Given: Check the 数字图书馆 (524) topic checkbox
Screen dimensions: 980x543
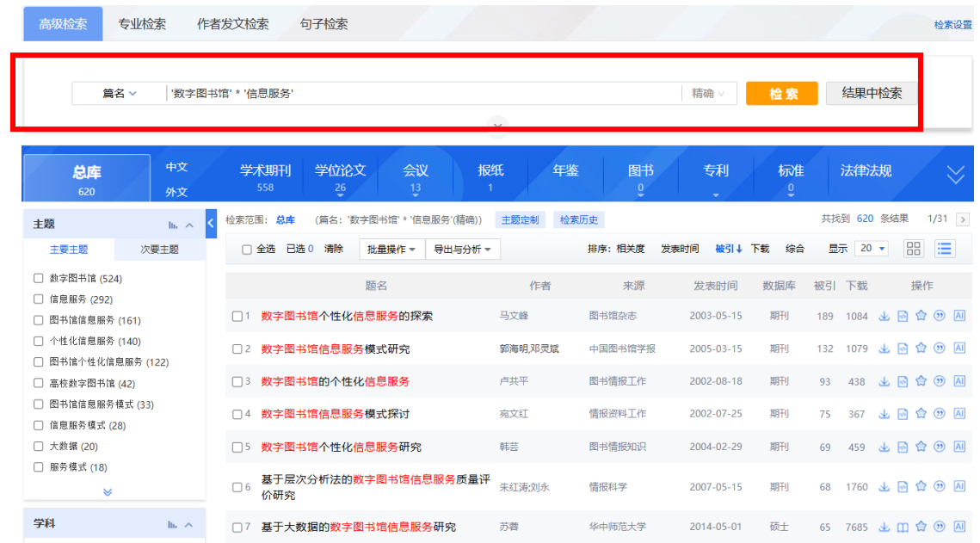Looking at the screenshot, I should click(x=38, y=278).
